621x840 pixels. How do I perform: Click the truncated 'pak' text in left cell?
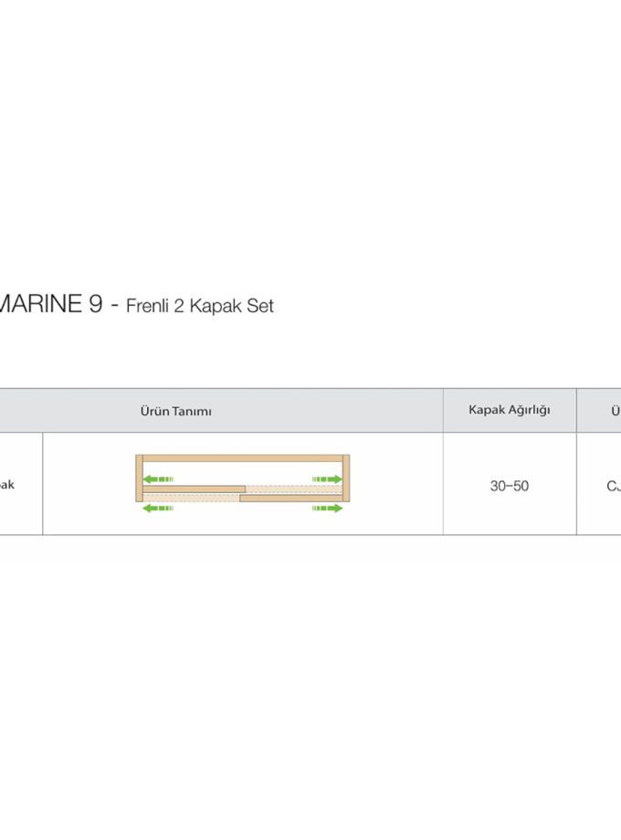tap(7, 485)
